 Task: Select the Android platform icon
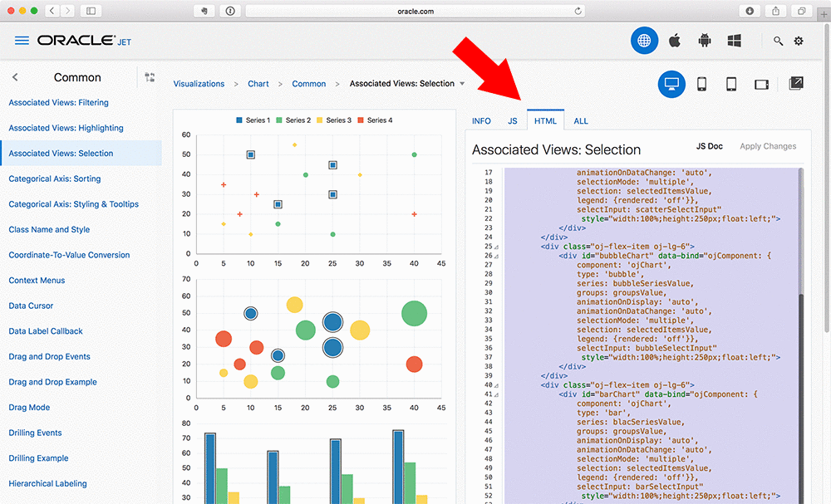(x=705, y=40)
